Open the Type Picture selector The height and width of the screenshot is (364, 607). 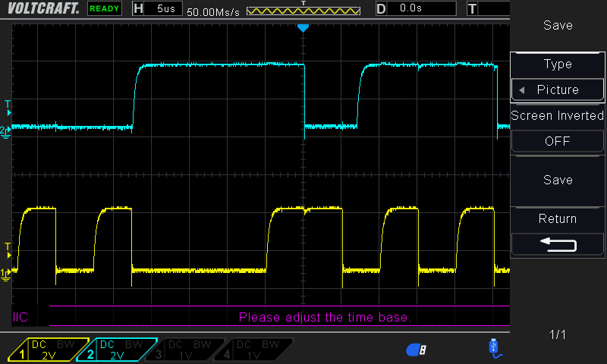tap(558, 89)
